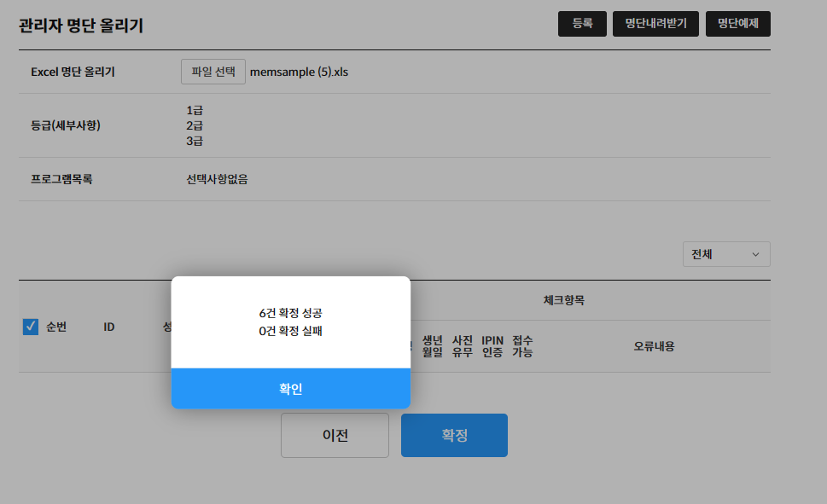827x504 pixels.
Task: Expand the 전체 filter dropdown
Action: 725,254
